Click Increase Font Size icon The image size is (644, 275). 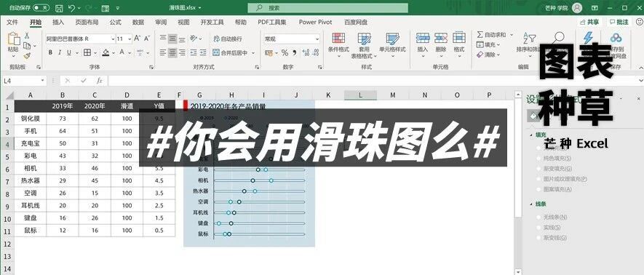pos(138,39)
